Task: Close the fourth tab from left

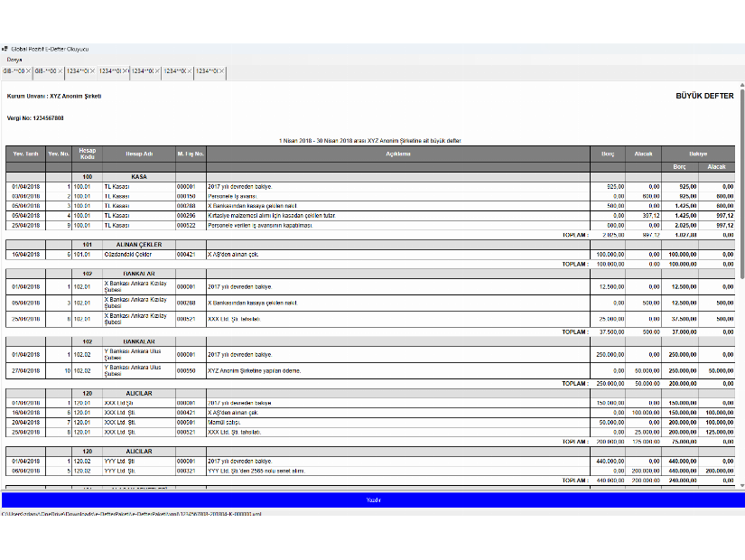Action: 126,70
